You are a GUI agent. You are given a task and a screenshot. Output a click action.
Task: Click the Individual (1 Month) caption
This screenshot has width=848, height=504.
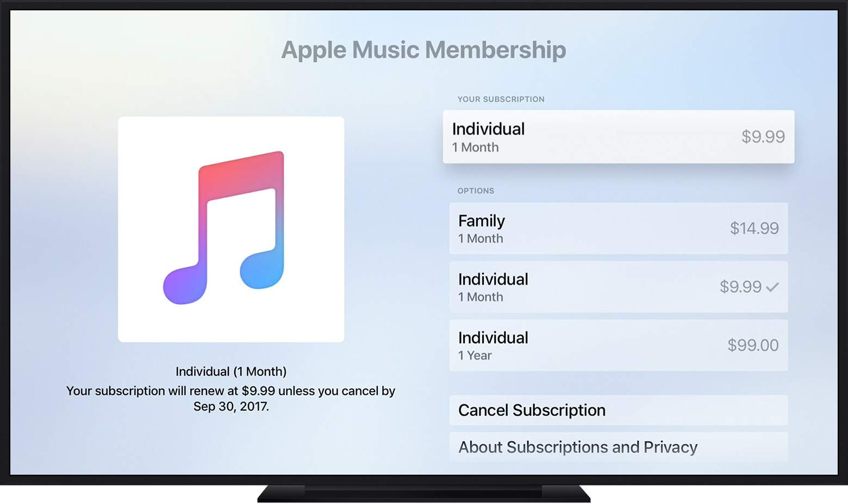coord(231,371)
